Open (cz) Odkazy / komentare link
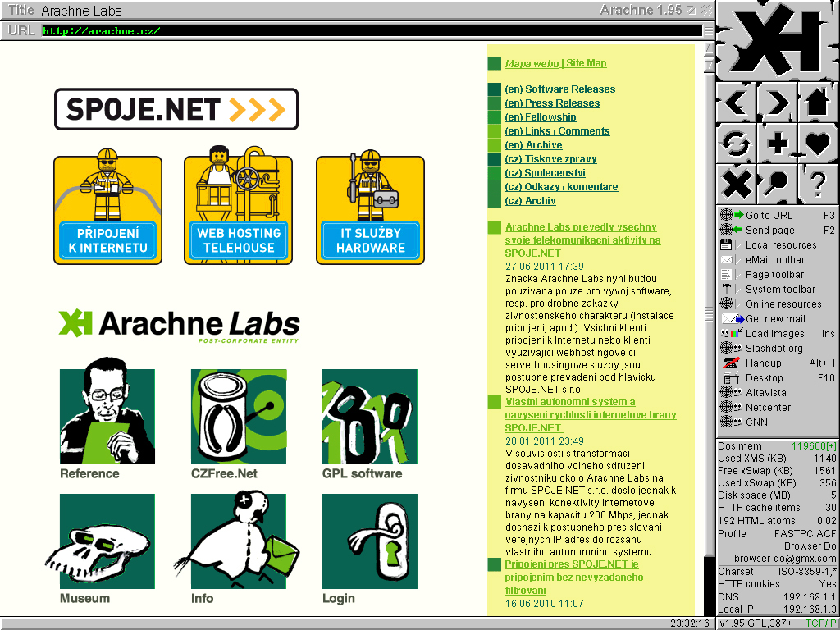Viewport: 840px width, 630px height. (561, 187)
